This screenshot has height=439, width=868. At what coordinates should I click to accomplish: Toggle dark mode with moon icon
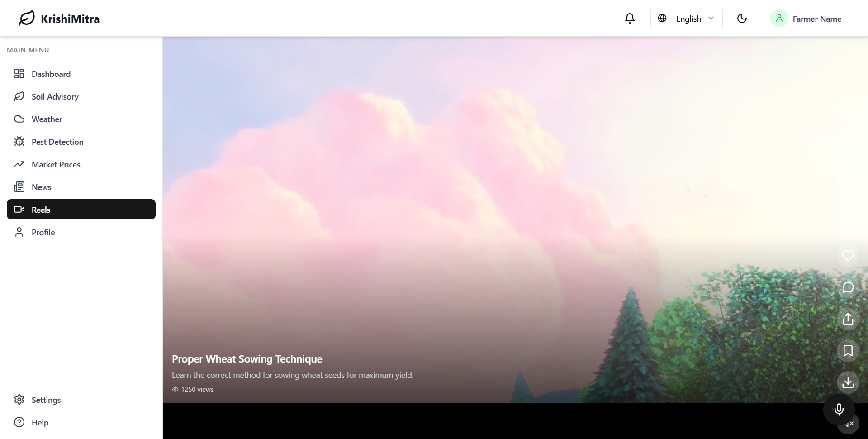coord(742,19)
